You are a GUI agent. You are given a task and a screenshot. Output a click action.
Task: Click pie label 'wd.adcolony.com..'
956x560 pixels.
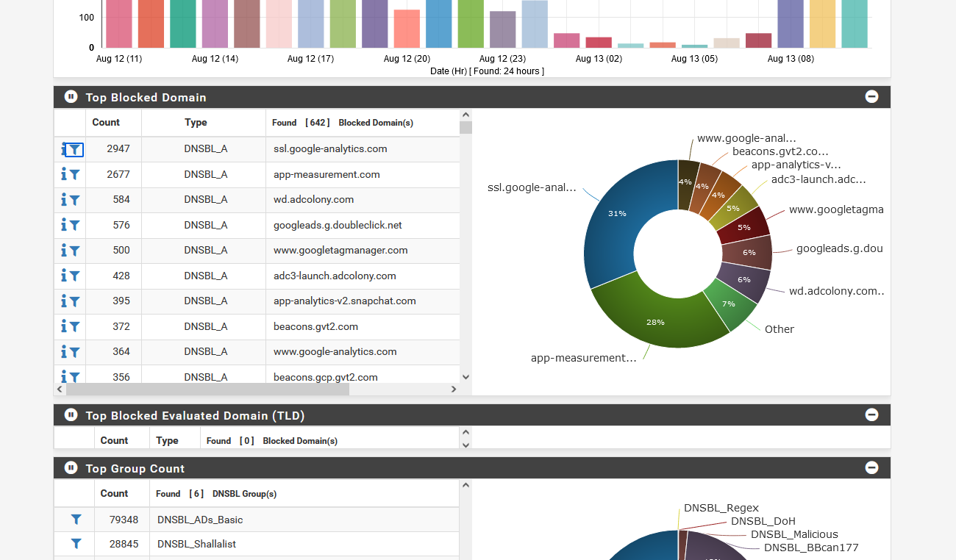coord(837,291)
